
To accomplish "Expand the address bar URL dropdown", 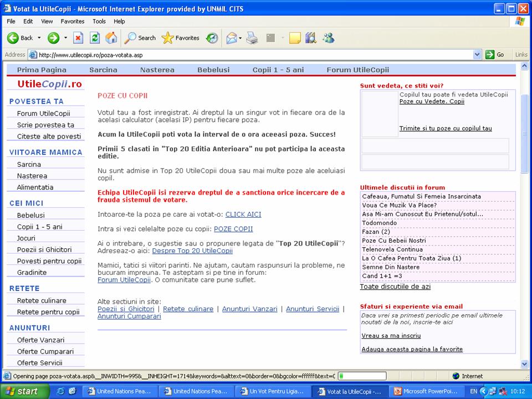I will pos(477,55).
